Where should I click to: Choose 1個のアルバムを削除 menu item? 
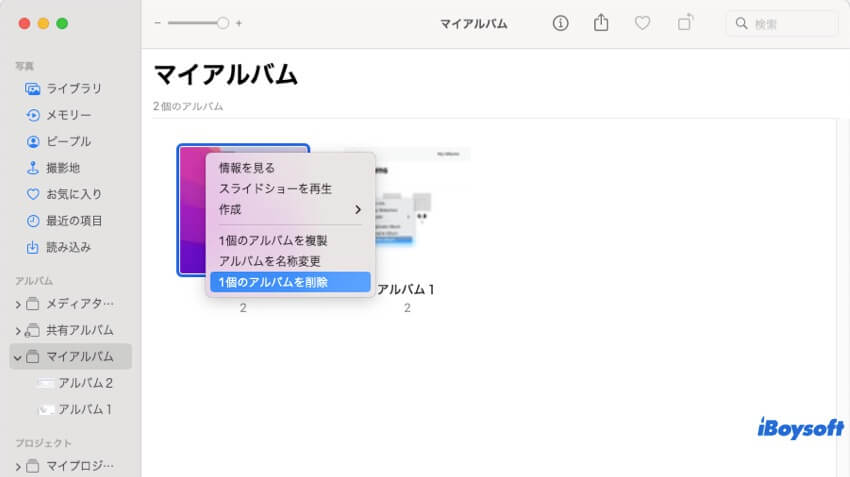coord(290,282)
